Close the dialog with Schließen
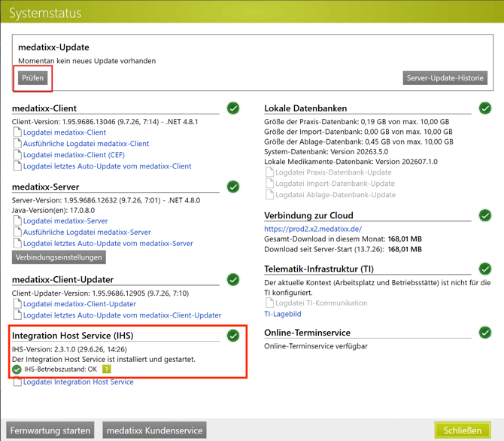 (463, 430)
